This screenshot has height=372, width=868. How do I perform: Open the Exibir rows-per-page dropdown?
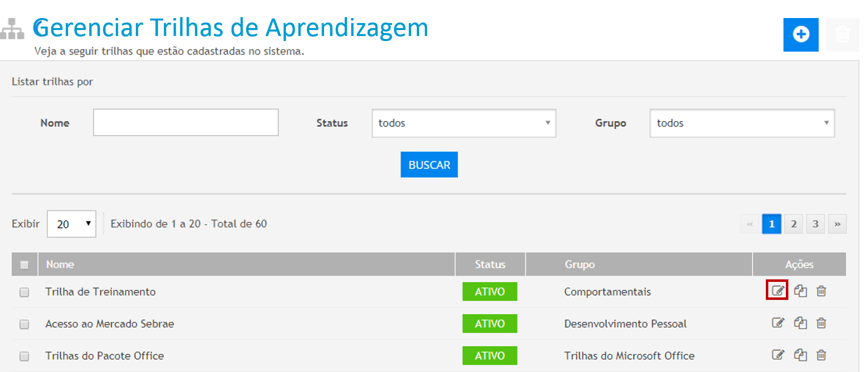click(x=72, y=224)
